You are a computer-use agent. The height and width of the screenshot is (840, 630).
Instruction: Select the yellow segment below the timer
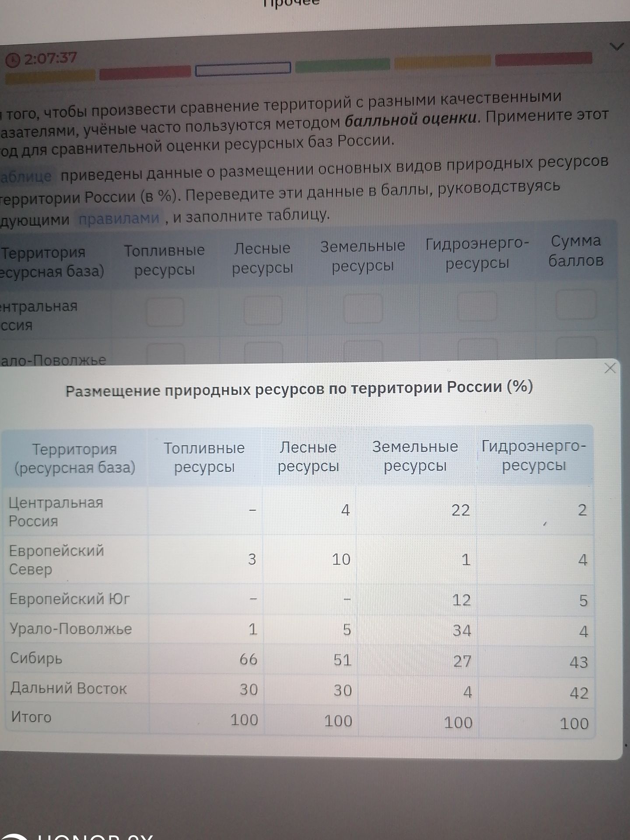coord(50,77)
